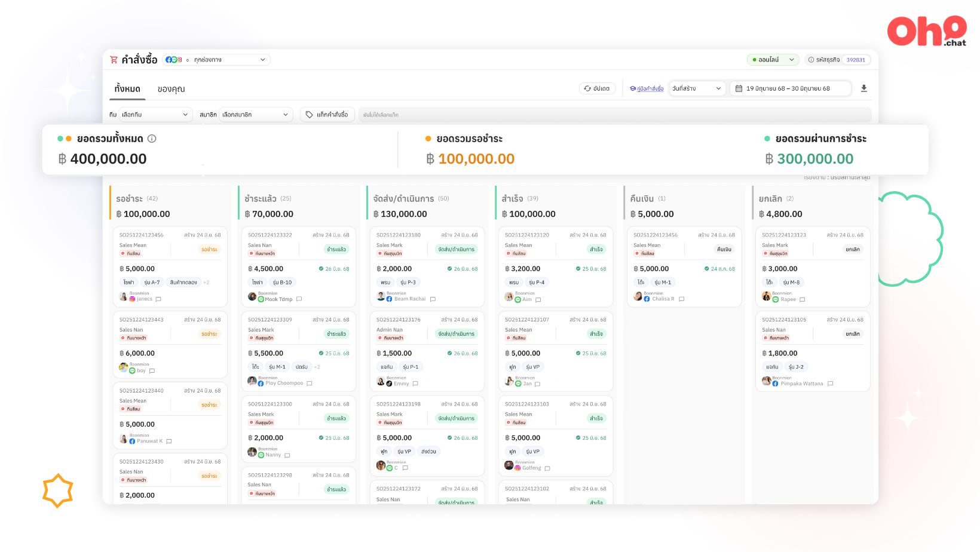Screen dimensions: 980x552
Task: Select the รุ่น B-10 tag chip
Action: pyautogui.click(x=282, y=283)
